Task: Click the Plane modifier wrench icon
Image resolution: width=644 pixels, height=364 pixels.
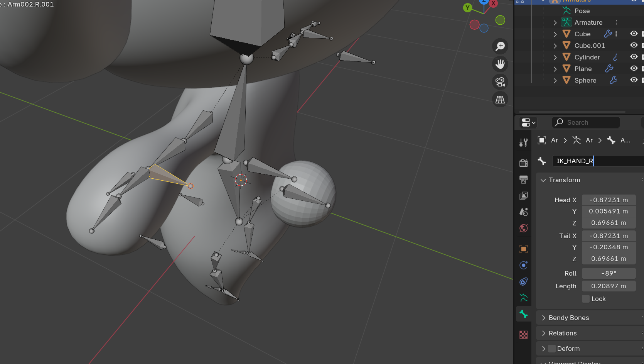Action: [x=609, y=69]
